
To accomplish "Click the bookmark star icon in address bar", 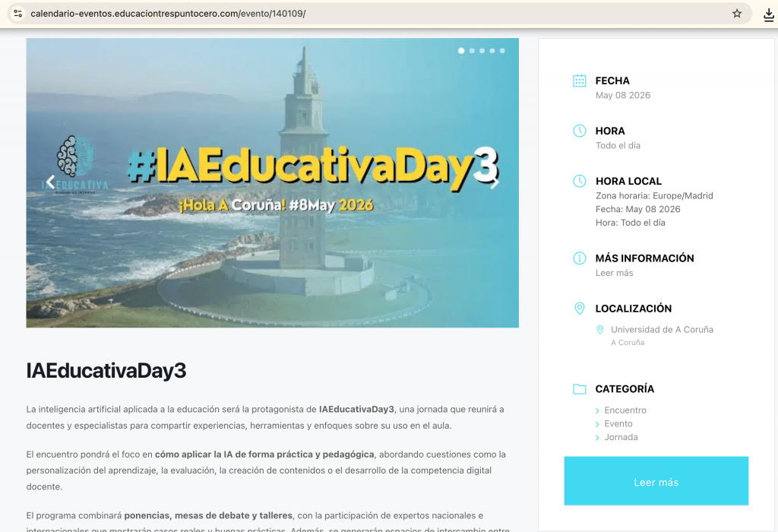I will click(x=736, y=14).
